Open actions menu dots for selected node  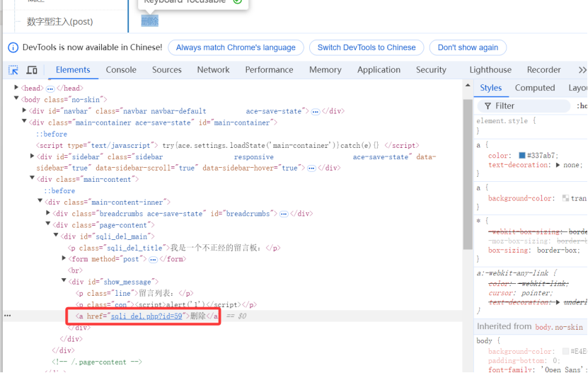(8, 316)
